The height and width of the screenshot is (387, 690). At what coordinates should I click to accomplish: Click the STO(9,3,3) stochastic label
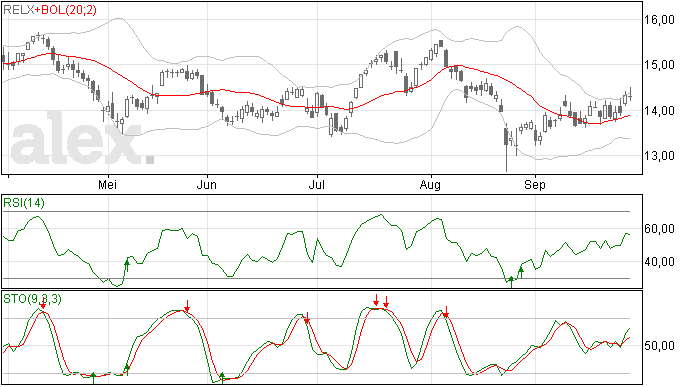point(32,299)
